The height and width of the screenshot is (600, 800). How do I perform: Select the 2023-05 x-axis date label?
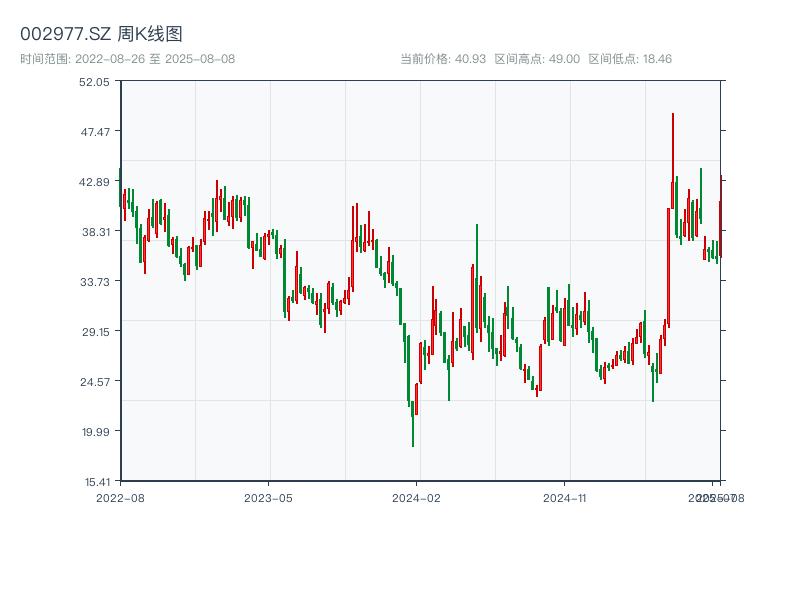[x=268, y=497]
